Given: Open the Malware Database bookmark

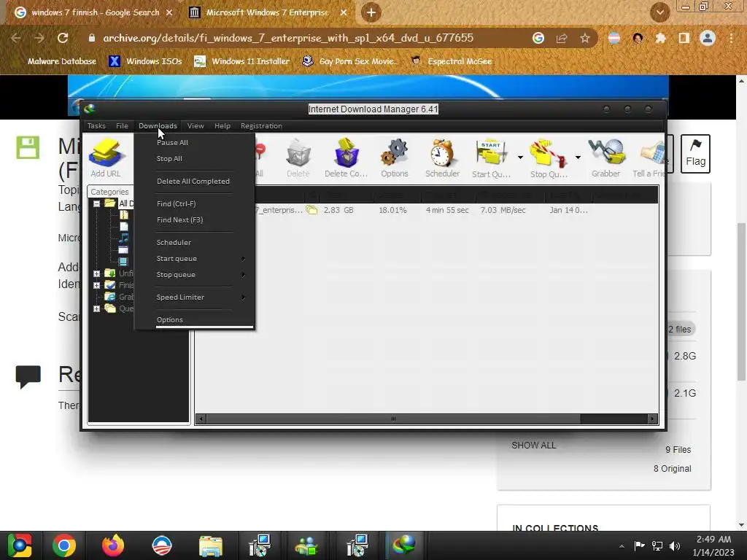Looking at the screenshot, I should [61, 61].
